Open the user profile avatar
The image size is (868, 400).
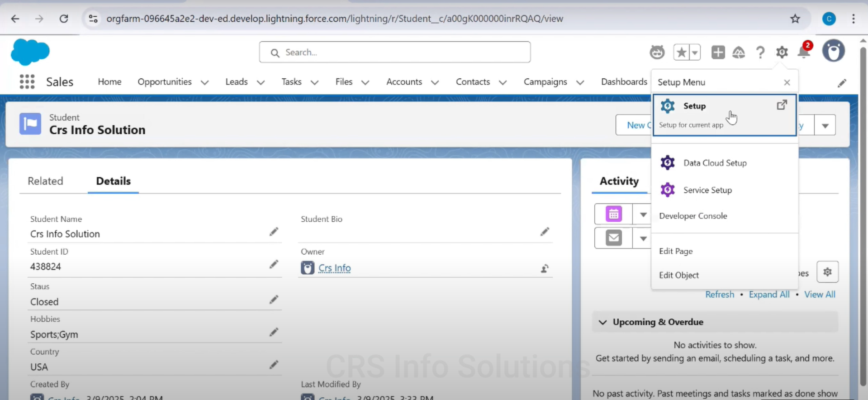[833, 51]
